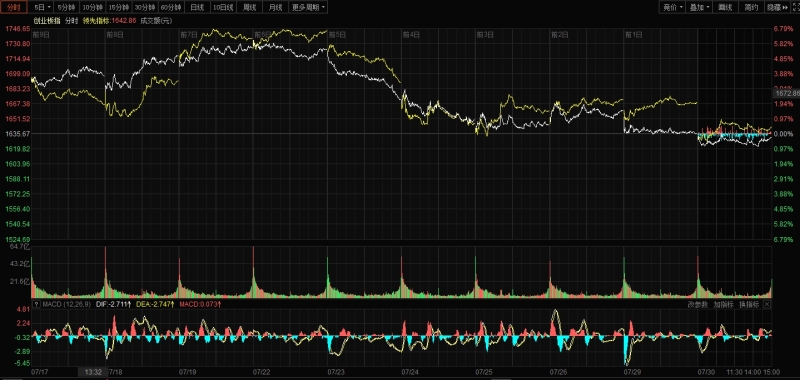Click 加指标 to add an indicator
The image size is (800, 380).
pos(723,304)
